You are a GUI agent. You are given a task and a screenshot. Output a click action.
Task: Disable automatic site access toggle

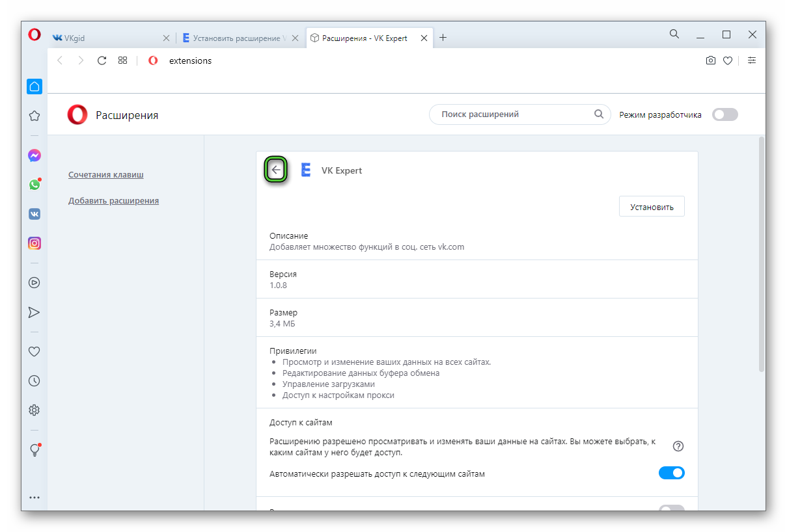point(672,473)
